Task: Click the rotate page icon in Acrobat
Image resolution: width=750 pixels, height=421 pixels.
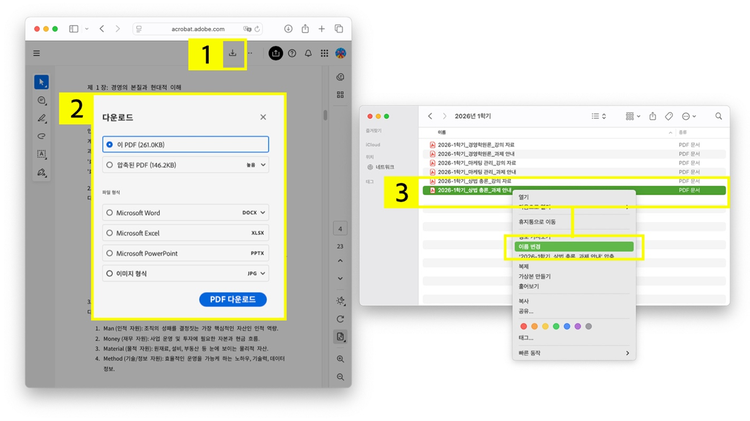Action: (x=340, y=319)
